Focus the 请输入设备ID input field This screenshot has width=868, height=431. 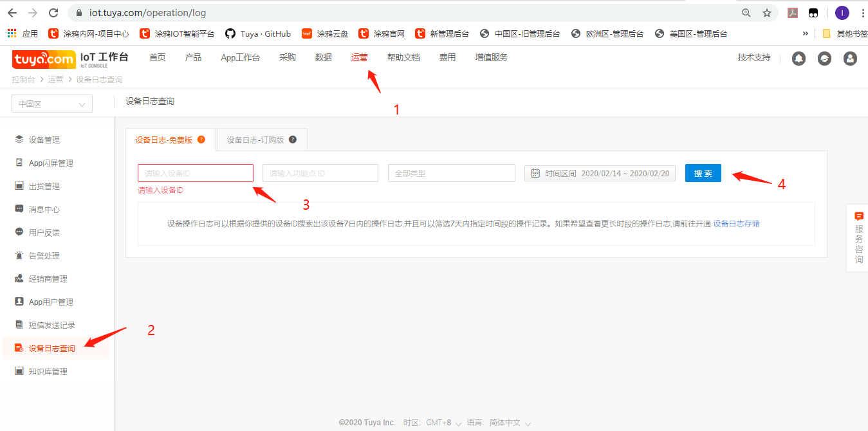(196, 173)
